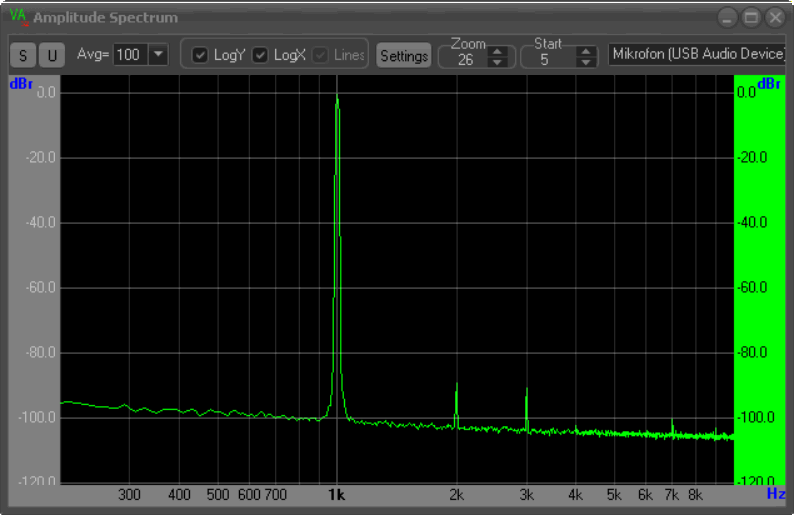The width and height of the screenshot is (794, 515).
Task: Minimize the Amplitude Spectrum window
Action: point(727,17)
